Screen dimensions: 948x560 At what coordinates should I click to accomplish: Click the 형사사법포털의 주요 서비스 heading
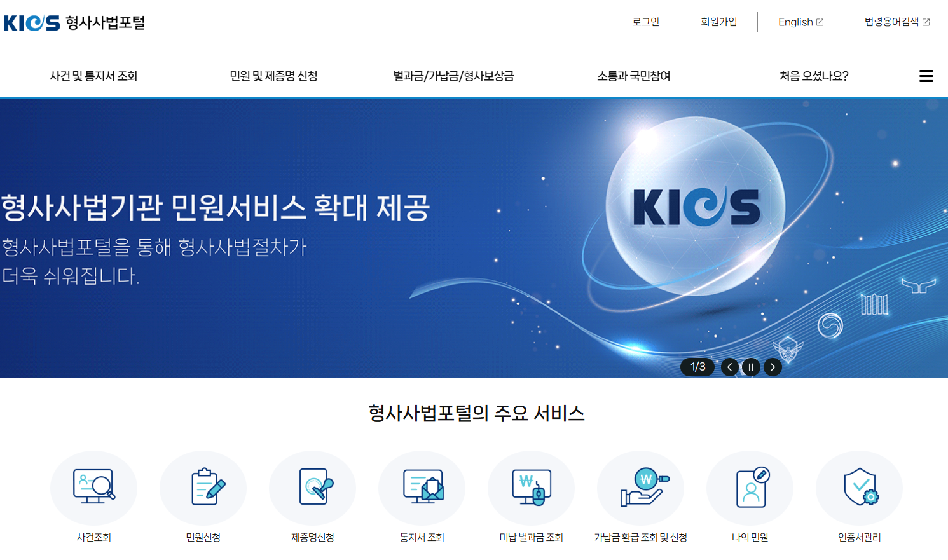click(476, 413)
